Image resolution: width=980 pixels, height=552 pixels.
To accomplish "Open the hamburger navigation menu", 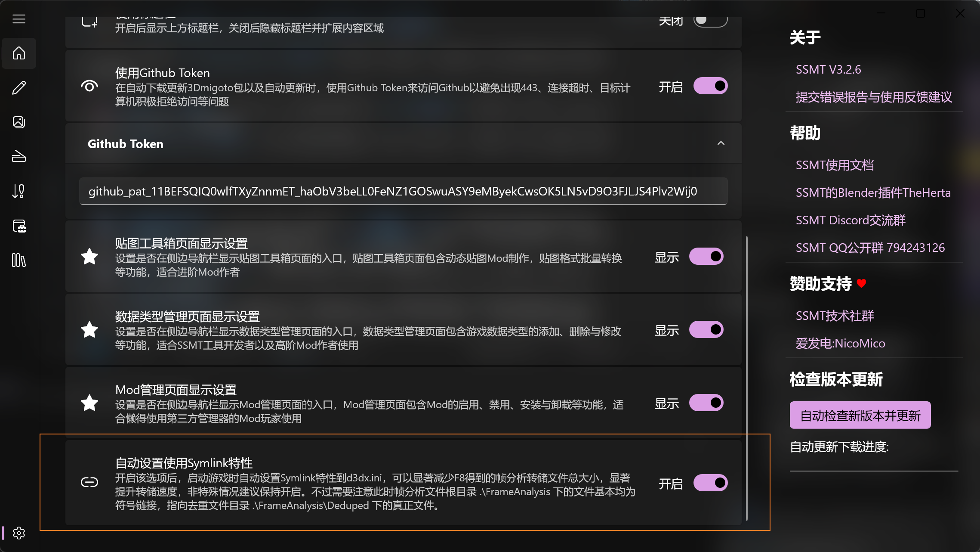I will 19,19.
